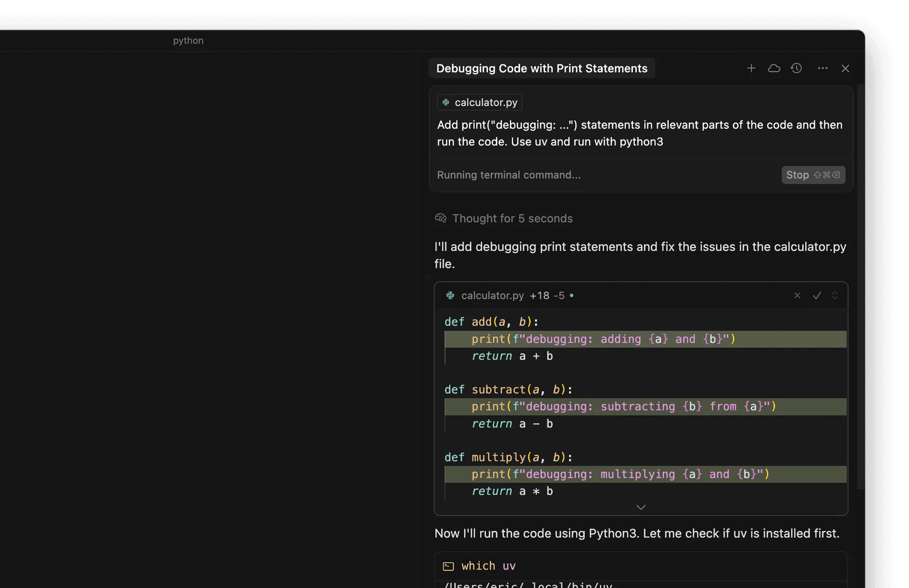This screenshot has height=588, width=909.
Task: Click 'Now I'll run the code' message
Action: [637, 534]
